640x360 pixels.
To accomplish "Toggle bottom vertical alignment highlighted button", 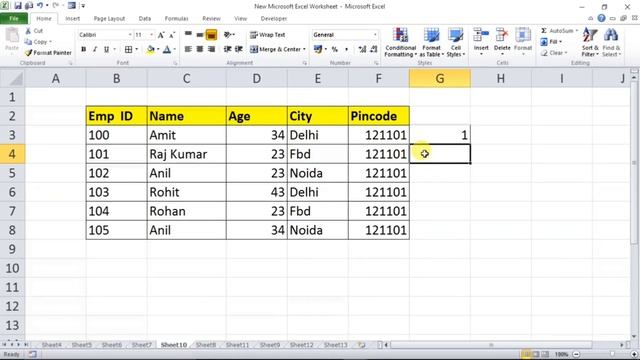I will (211, 35).
